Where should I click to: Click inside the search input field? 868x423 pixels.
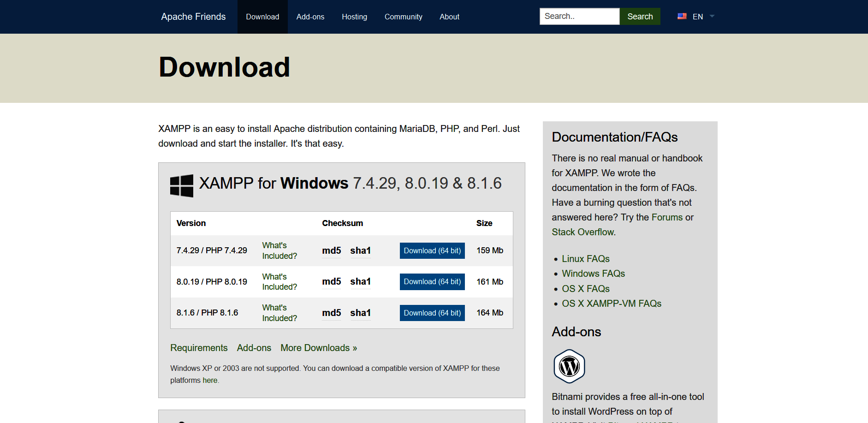(x=579, y=16)
